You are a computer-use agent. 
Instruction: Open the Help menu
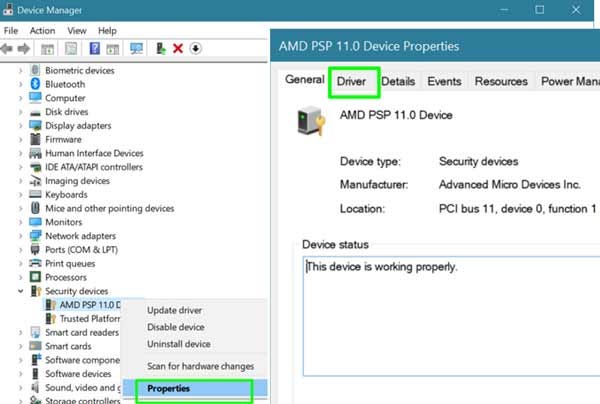(x=107, y=31)
